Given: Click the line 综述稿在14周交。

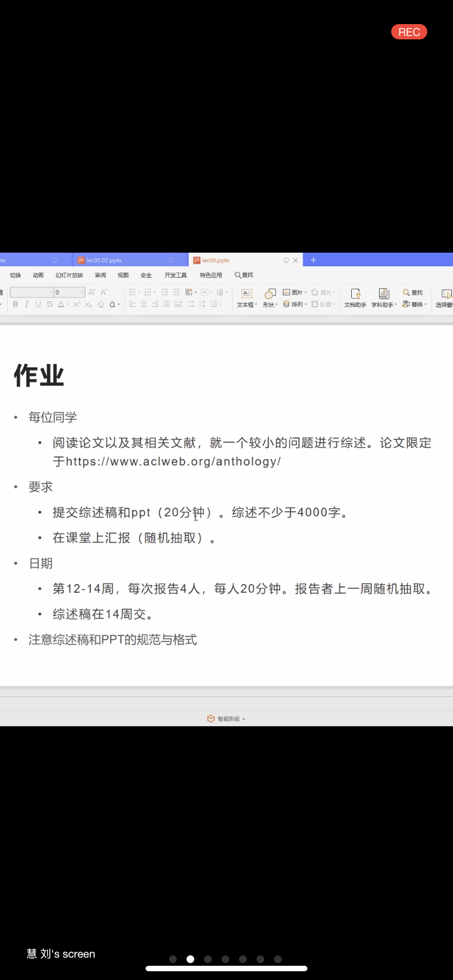Looking at the screenshot, I should click(103, 614).
